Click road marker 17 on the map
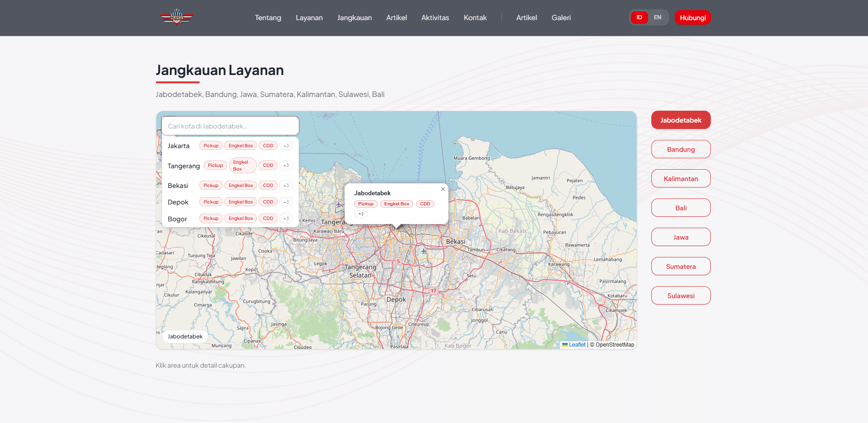The image size is (868, 423). click(433, 291)
